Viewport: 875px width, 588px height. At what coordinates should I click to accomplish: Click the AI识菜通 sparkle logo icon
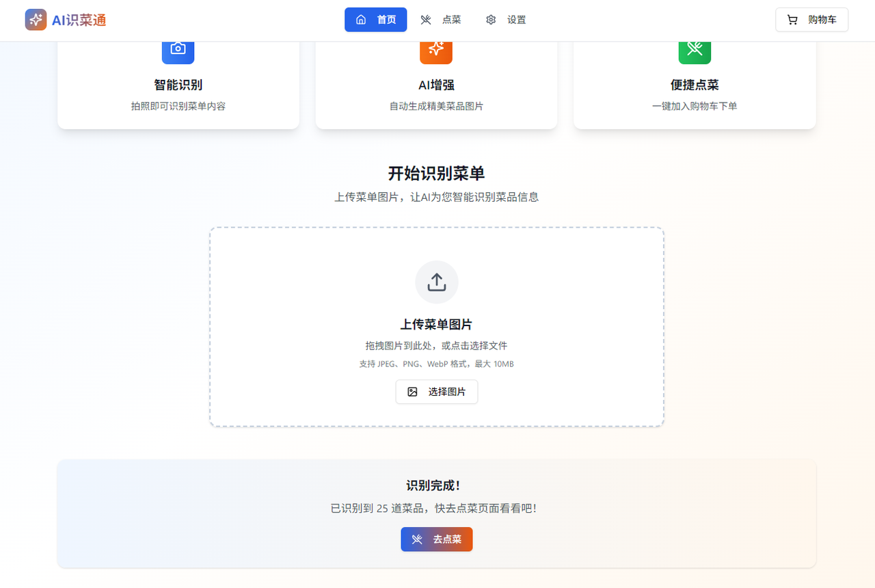point(36,20)
